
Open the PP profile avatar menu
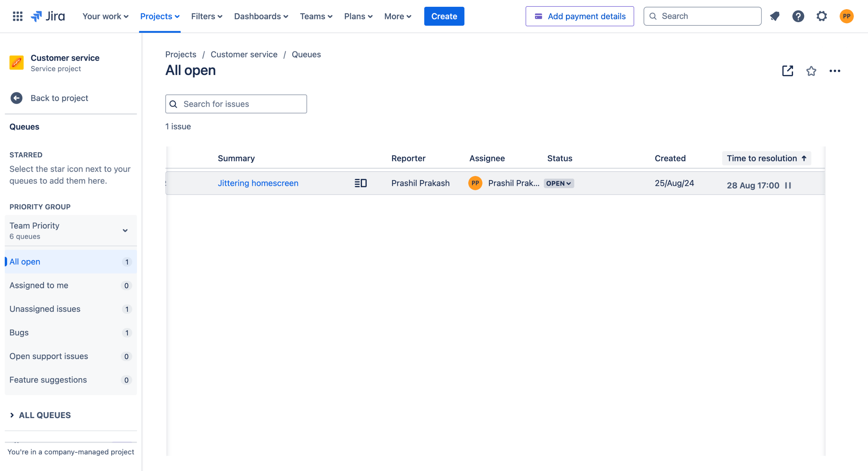pyautogui.click(x=846, y=16)
